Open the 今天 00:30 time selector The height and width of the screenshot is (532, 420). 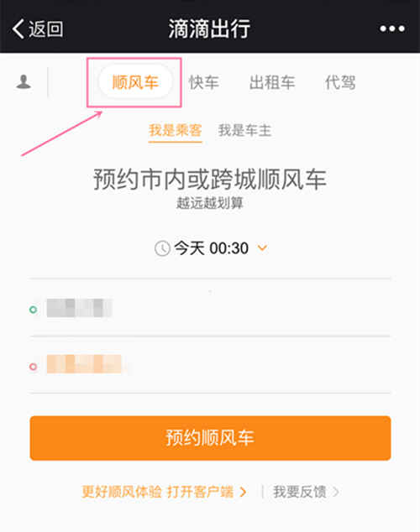(211, 248)
